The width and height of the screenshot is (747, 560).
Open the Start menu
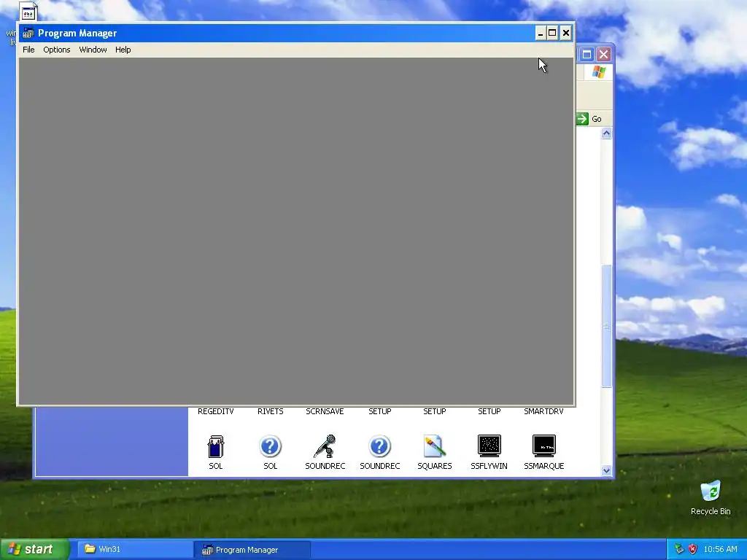34,549
